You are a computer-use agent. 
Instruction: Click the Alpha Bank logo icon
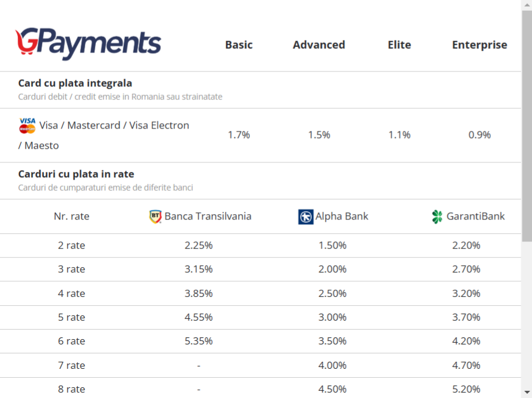306,217
